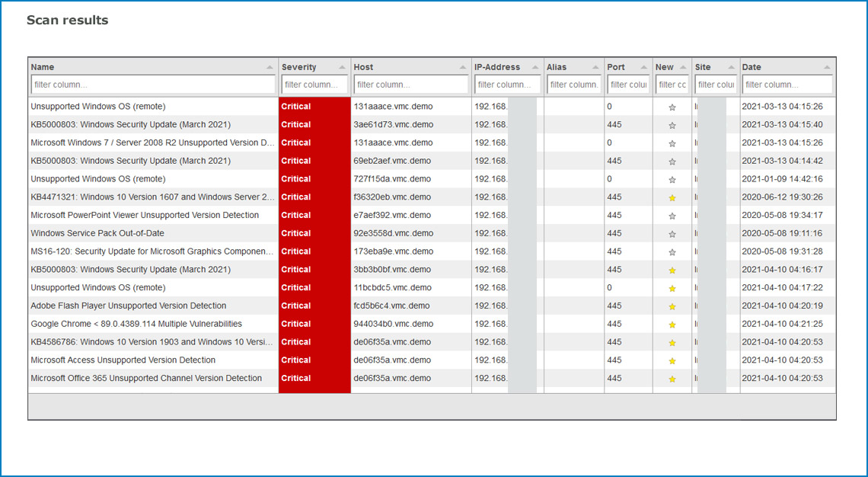
Task: Toggle the star in the 727f15da.vmc.demo row
Action: [x=672, y=180]
